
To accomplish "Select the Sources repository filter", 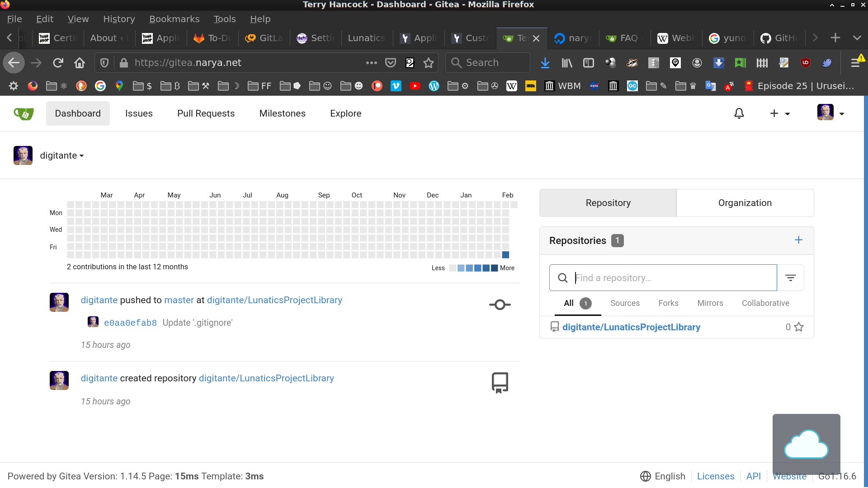I will click(x=625, y=303).
